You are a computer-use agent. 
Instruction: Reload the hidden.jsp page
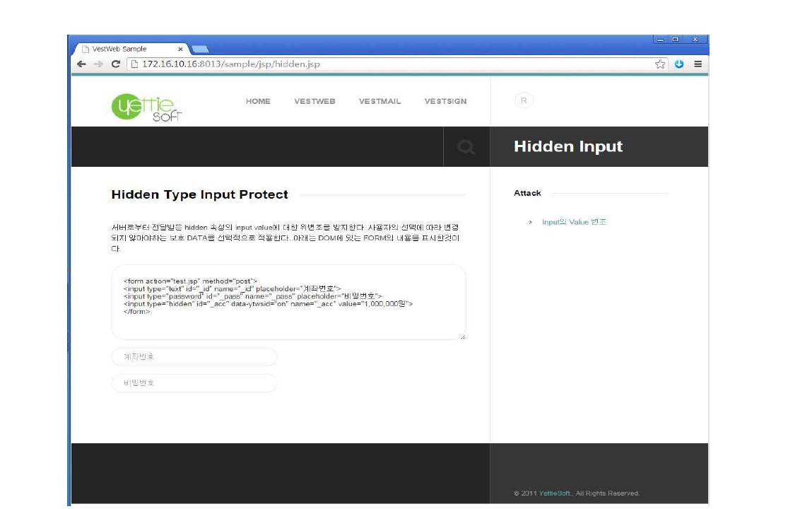[x=116, y=64]
